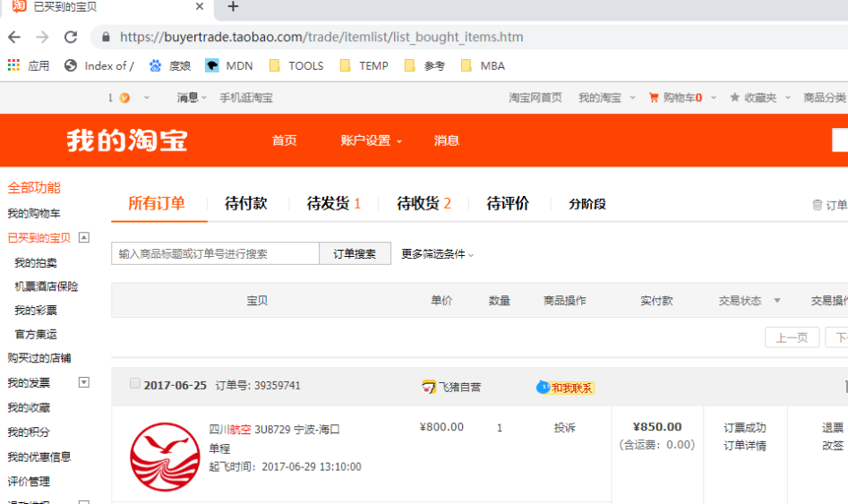Open 评价管理 in the sidebar
Screen dimensions: 848x504
click(29, 482)
